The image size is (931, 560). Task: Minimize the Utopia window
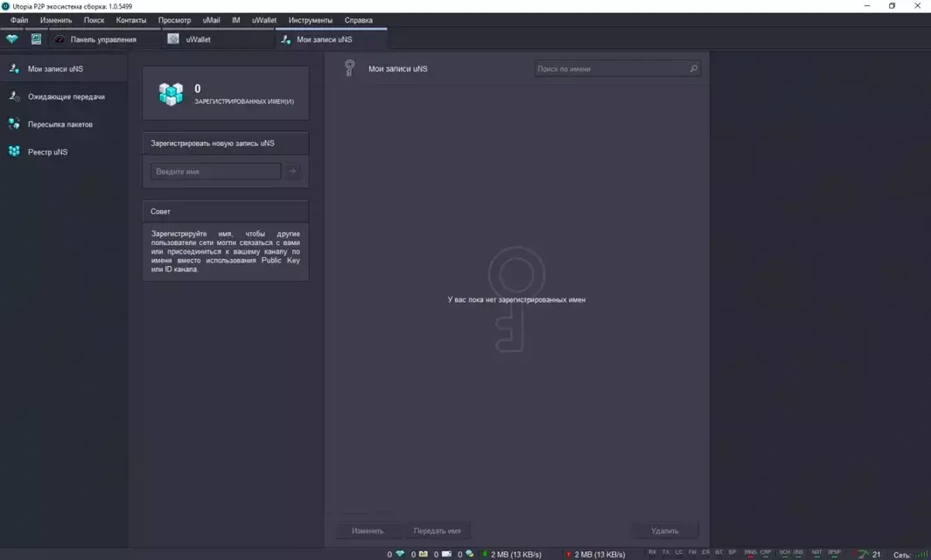pyautogui.click(x=867, y=6)
